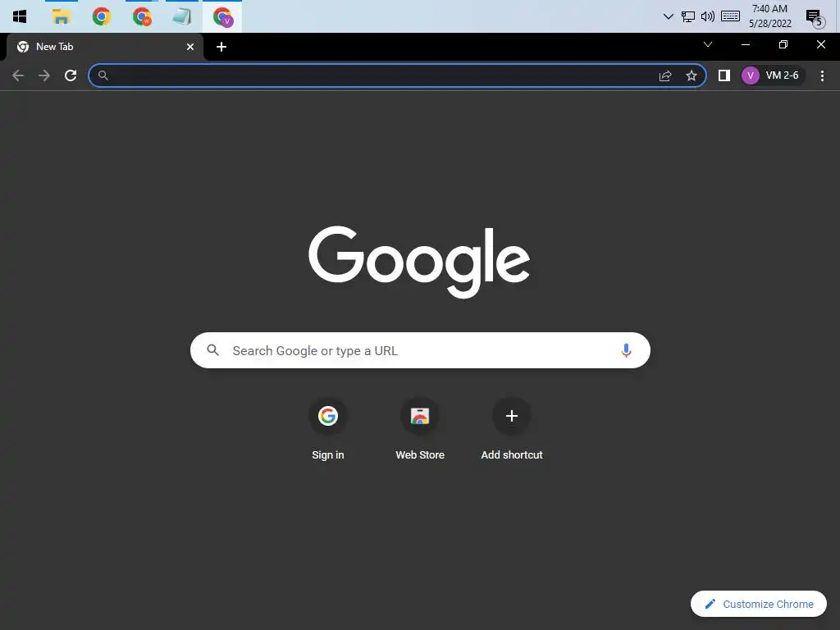The width and height of the screenshot is (840, 630).
Task: Open Customize Chrome button
Action: coord(759,604)
